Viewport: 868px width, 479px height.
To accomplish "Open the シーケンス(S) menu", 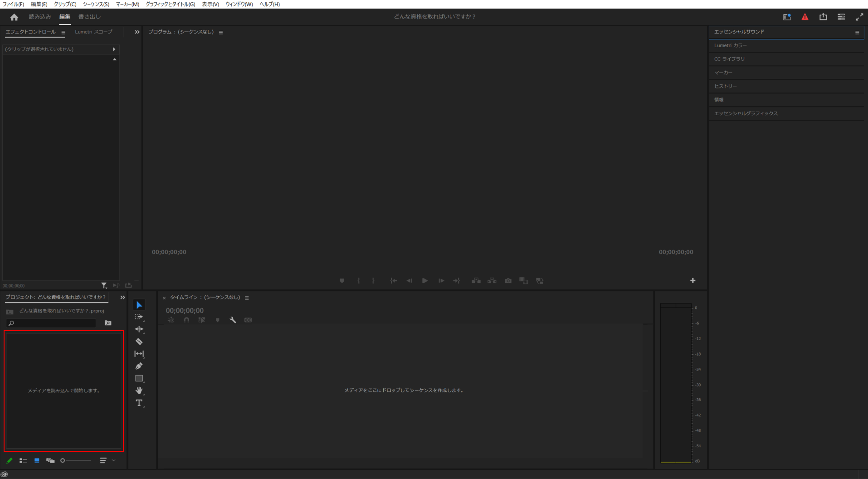I will coord(96,4).
